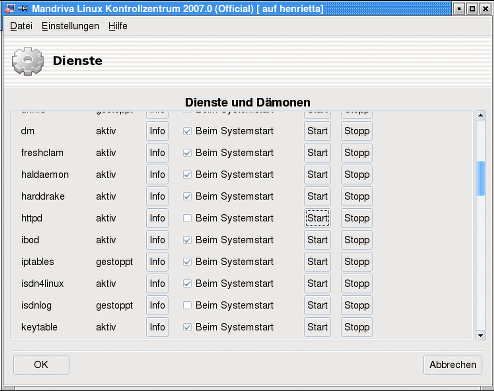Show Info for freshclam service
Screen dimensions: 494x391
(157, 153)
